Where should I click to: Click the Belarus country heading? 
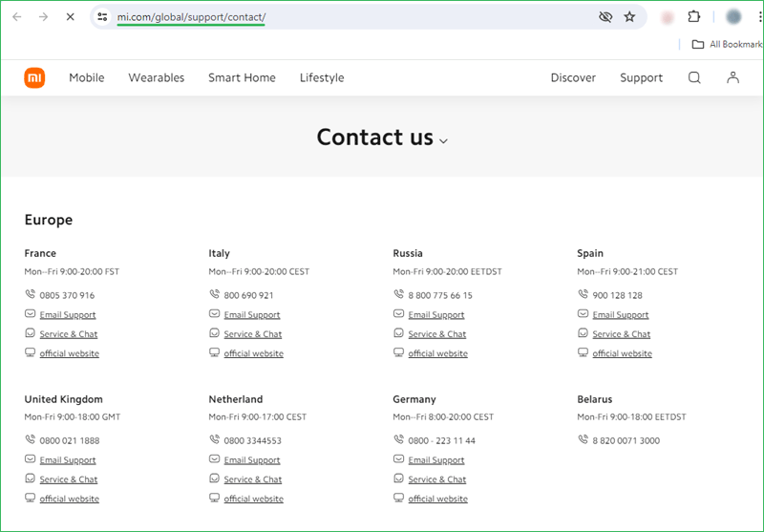click(594, 399)
